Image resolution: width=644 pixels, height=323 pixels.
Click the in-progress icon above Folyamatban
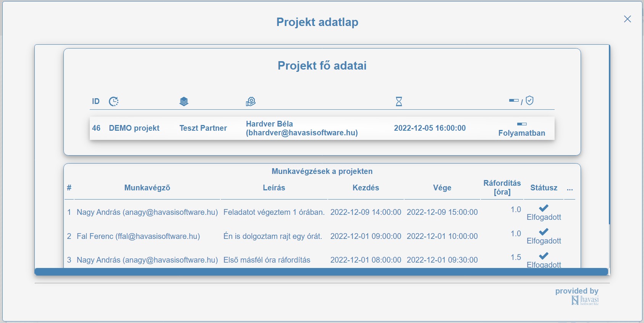[522, 124]
